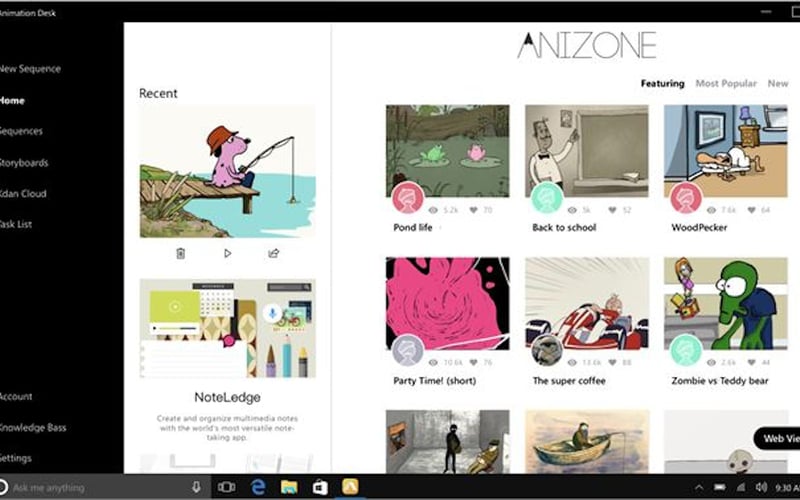Open Task List in the sidebar
The image size is (800, 500).
[x=16, y=224]
